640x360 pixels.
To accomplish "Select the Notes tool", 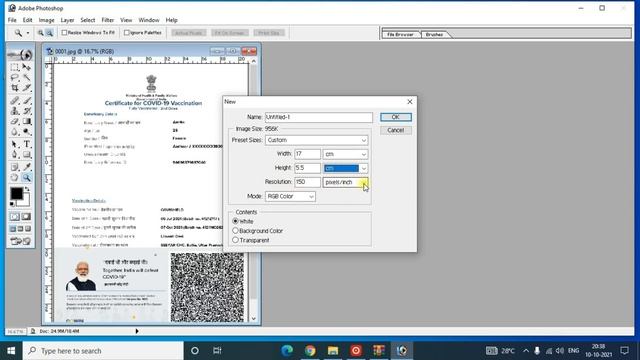I will pyautogui.click(x=15, y=167).
